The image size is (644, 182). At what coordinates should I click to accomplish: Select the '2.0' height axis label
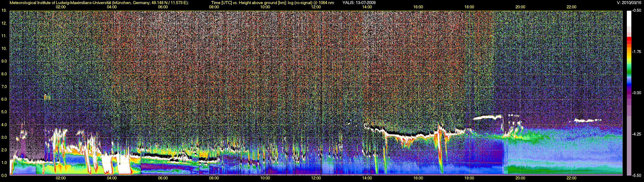pos(4,150)
